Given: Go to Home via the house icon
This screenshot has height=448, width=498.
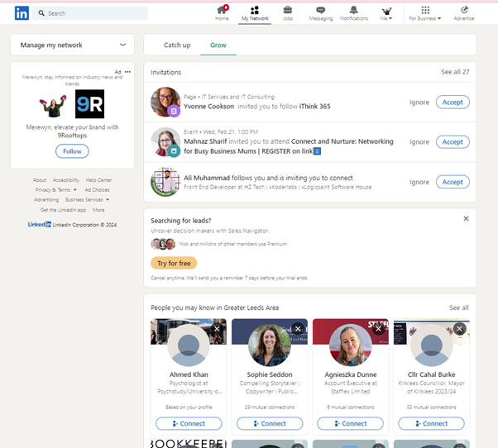Looking at the screenshot, I should pos(222,13).
